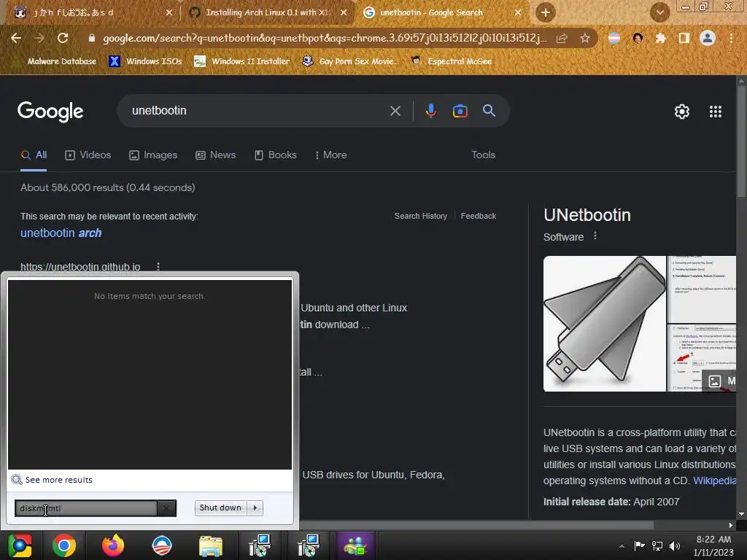Click the Shut down button

click(x=220, y=508)
